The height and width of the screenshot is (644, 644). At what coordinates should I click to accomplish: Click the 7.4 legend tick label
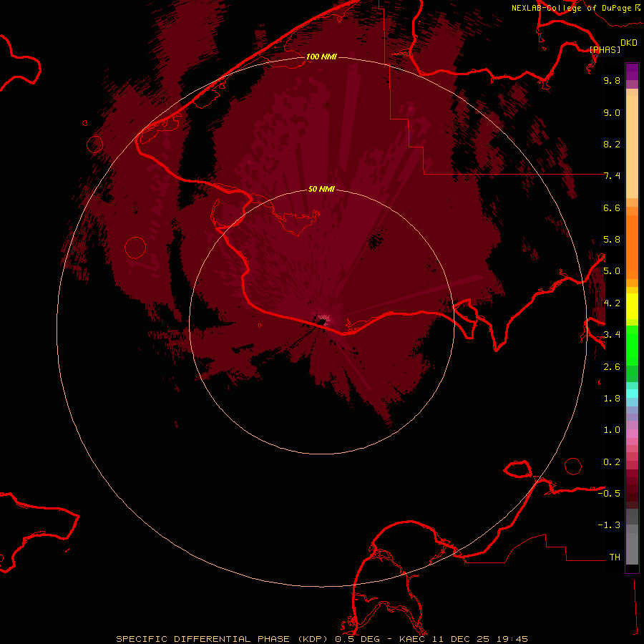(x=612, y=176)
